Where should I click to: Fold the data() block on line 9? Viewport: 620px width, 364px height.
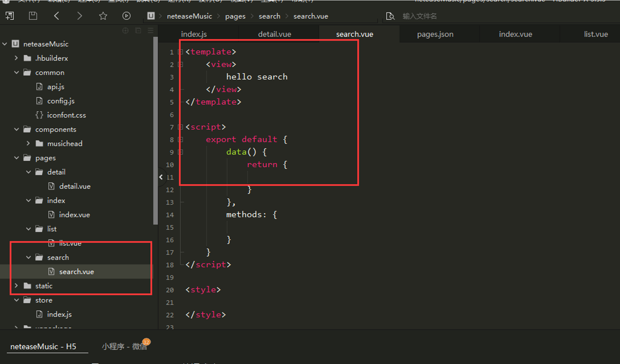(181, 152)
